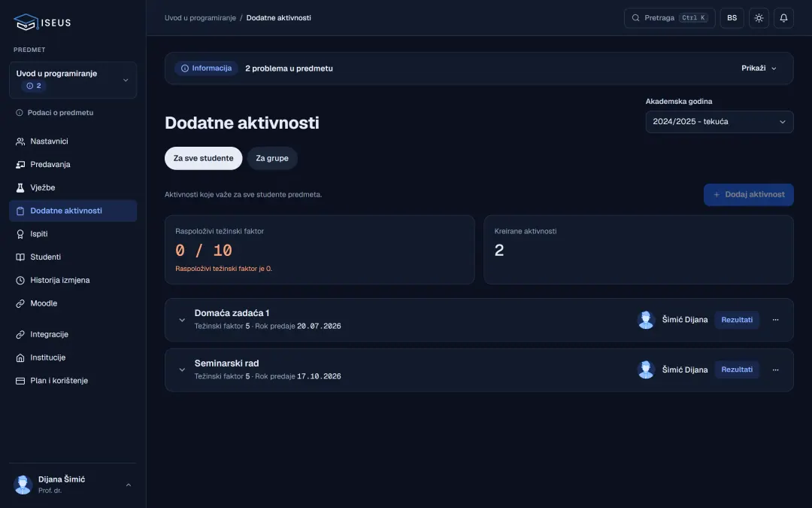Click the Pretraga search field
812x508 pixels.
(670, 18)
